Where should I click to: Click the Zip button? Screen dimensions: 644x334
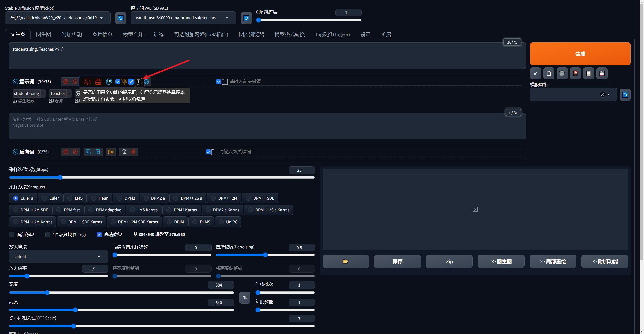coord(449,261)
